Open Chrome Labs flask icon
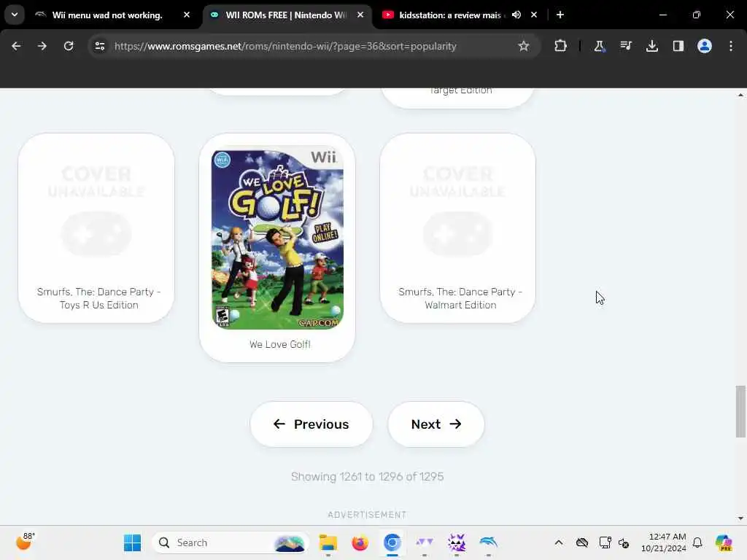This screenshot has width=747, height=560. point(600,46)
